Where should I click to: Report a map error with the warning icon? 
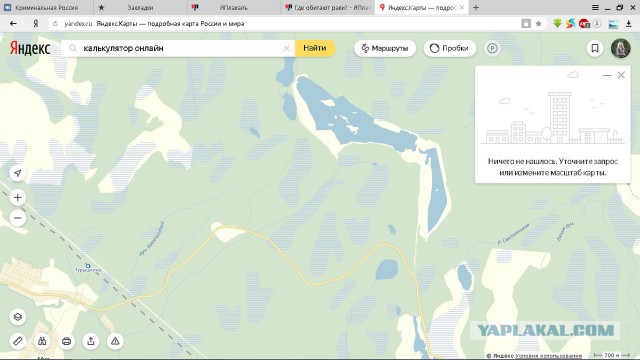(115, 341)
